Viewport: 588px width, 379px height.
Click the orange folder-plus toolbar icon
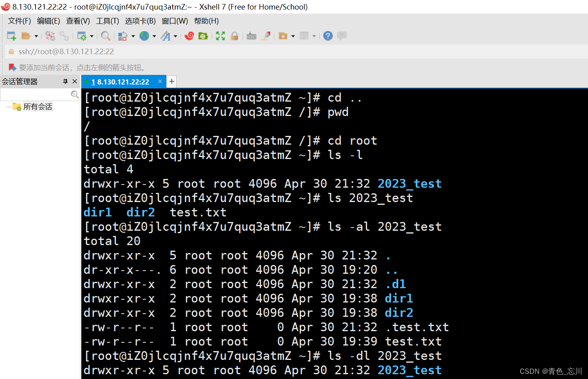[x=283, y=36]
